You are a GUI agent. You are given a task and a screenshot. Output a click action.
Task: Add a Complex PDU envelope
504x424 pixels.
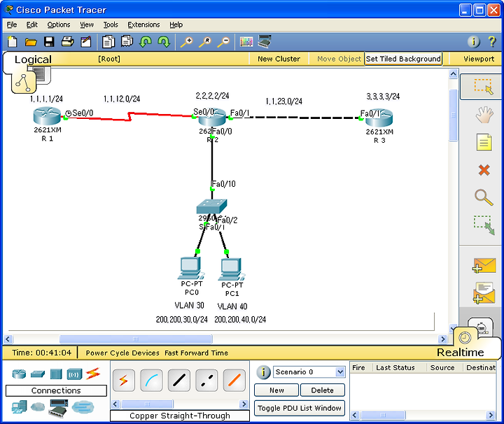(x=484, y=293)
